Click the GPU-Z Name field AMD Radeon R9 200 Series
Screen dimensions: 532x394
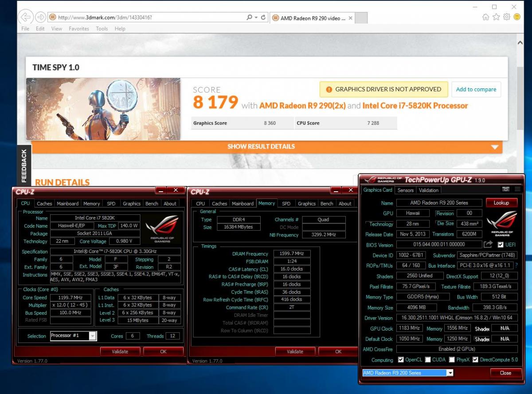[439, 203]
